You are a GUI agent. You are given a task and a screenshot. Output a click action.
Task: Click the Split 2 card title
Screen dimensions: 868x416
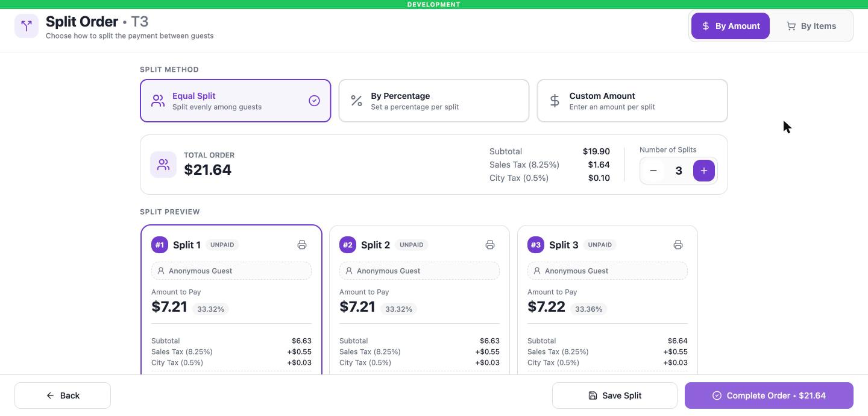coord(376,245)
